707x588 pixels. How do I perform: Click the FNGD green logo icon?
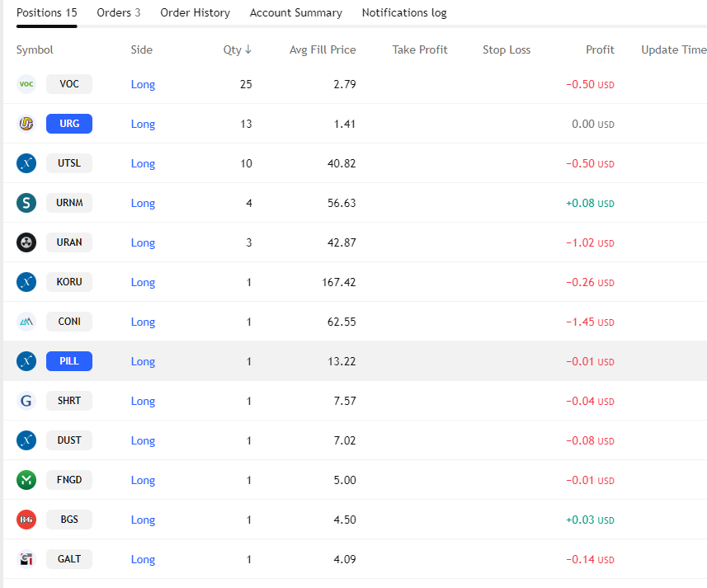coord(26,480)
